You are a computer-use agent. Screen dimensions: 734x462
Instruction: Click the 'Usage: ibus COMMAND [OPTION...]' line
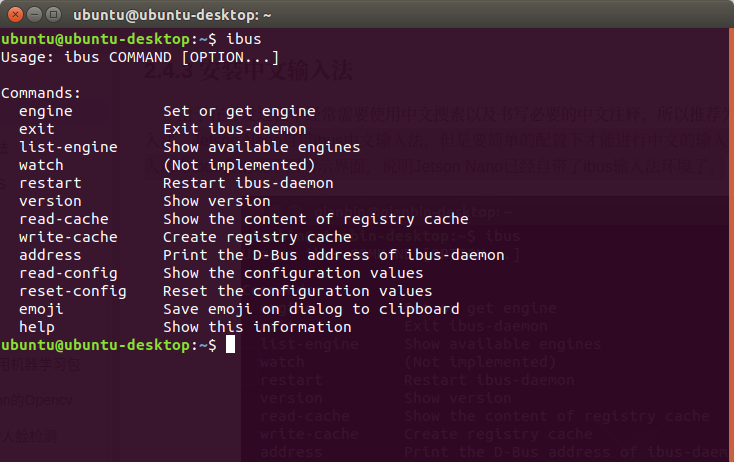(140, 58)
